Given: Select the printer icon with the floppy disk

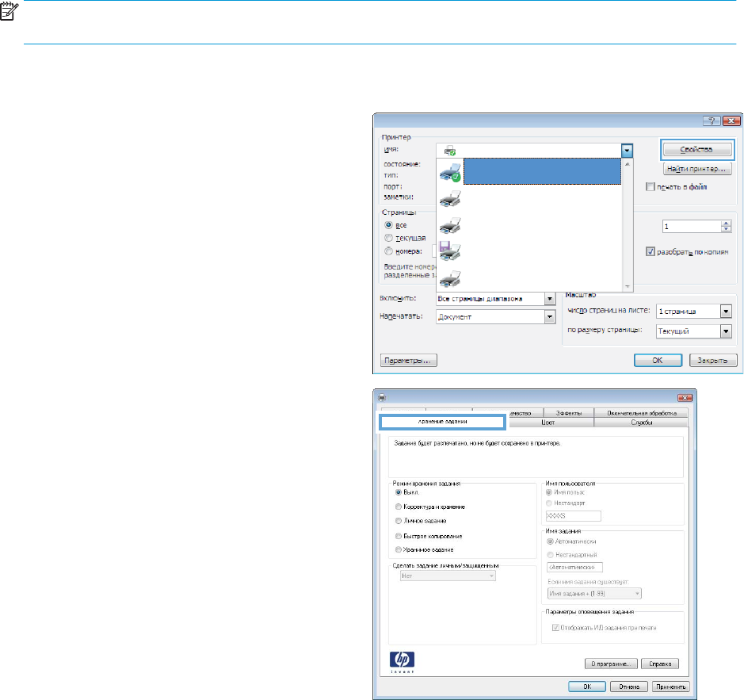Looking at the screenshot, I should pyautogui.click(x=450, y=252).
